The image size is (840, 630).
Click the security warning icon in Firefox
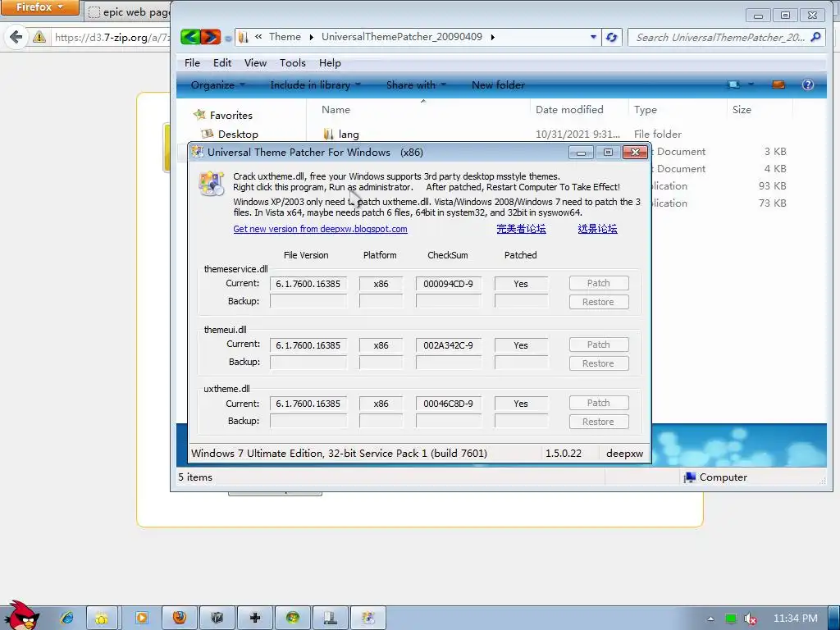[39, 37]
